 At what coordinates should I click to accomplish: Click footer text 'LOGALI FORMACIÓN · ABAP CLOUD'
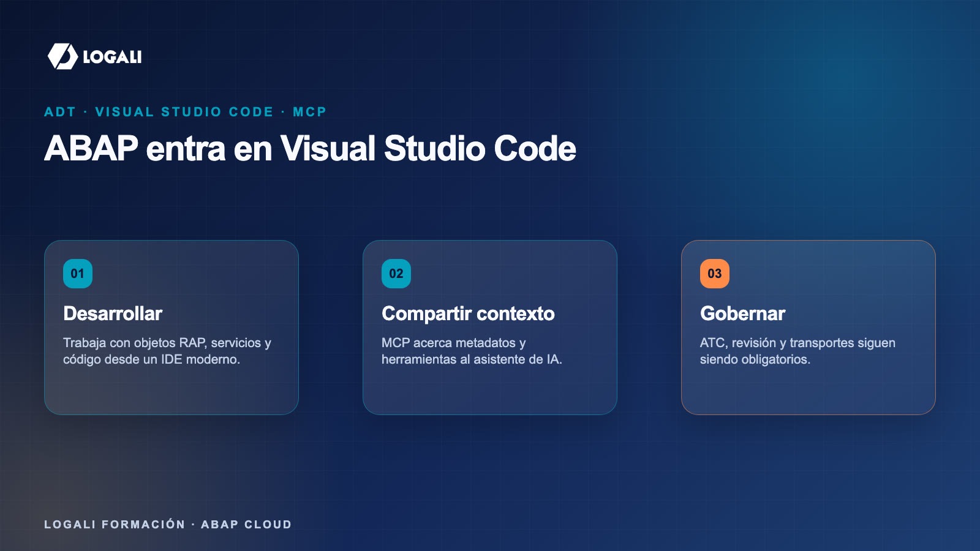[168, 525]
